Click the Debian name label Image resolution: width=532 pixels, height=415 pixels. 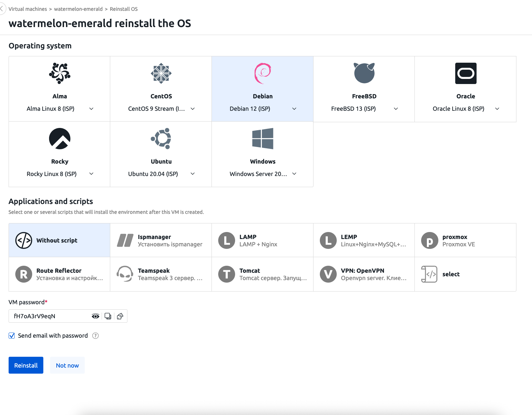(262, 96)
